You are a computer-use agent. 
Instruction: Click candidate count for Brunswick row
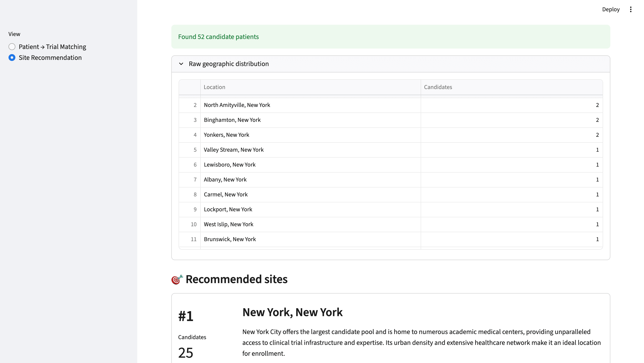click(x=511, y=239)
